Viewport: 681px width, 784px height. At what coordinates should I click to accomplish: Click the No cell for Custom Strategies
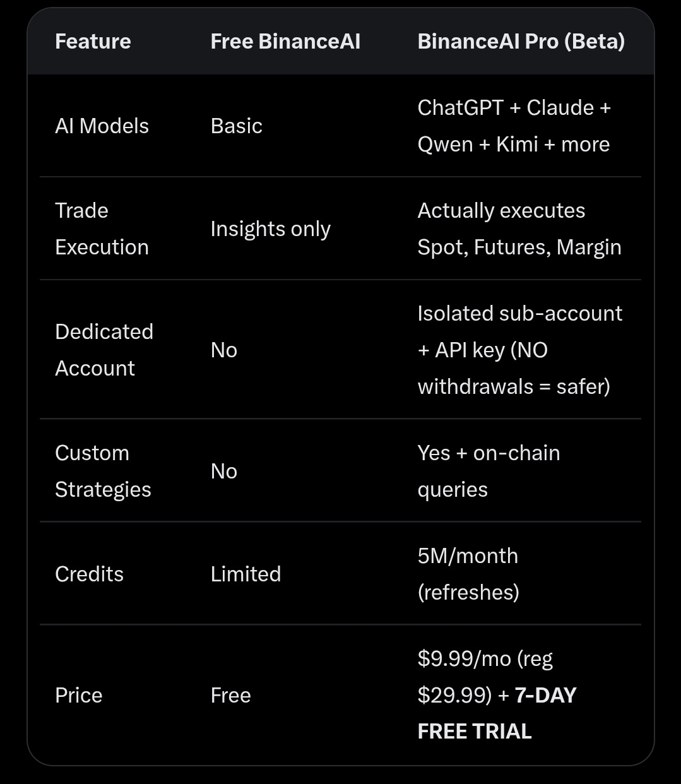(x=223, y=471)
